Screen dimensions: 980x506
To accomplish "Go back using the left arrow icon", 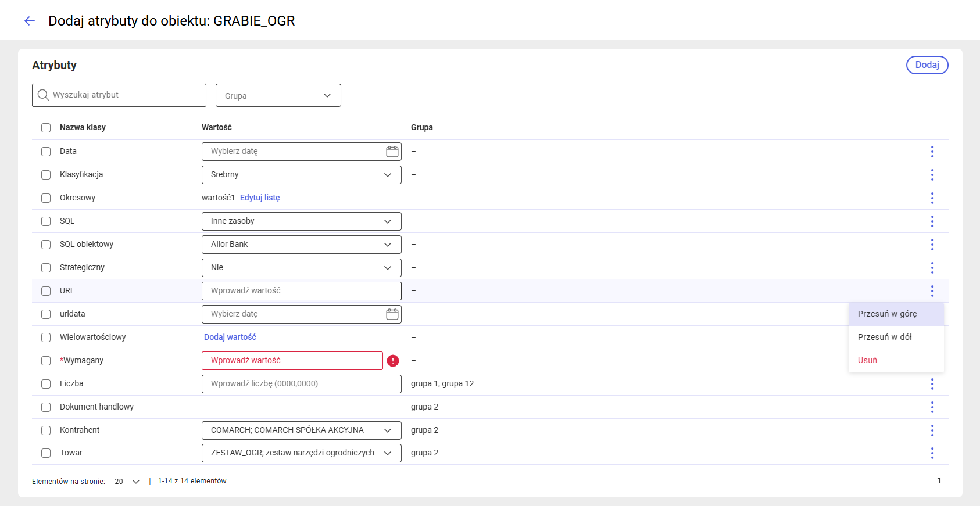I will (x=30, y=21).
